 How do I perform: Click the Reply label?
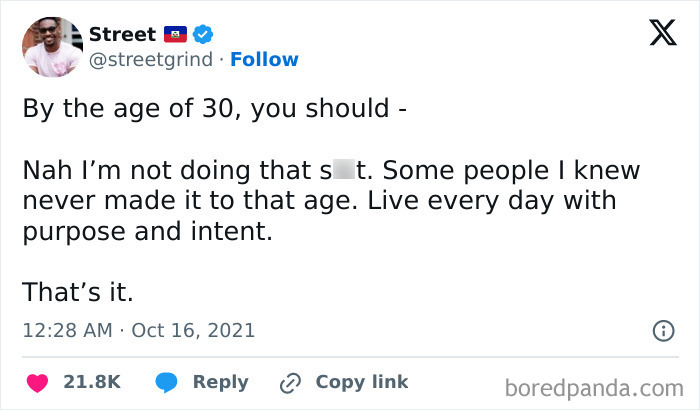220,382
